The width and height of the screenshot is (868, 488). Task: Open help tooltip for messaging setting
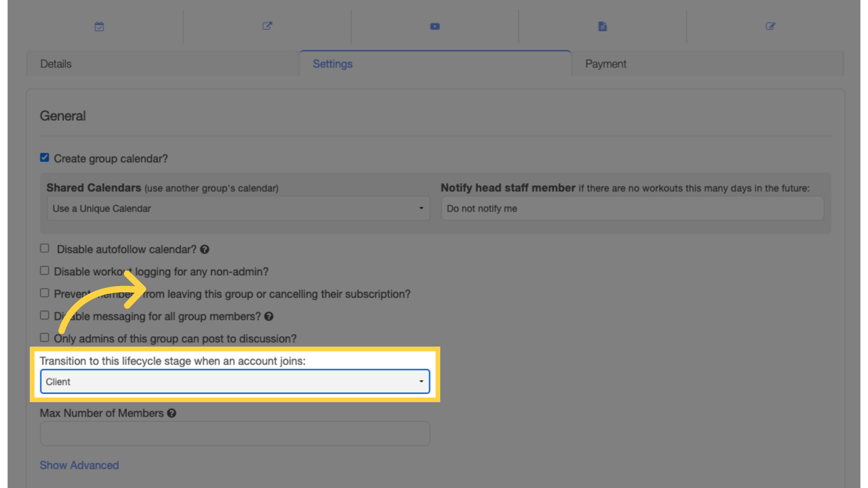269,316
